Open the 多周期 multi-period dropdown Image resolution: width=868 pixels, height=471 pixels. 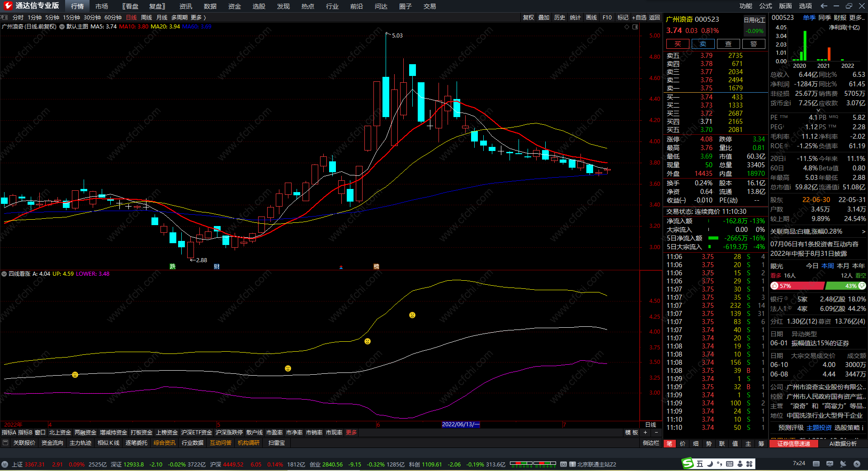coord(179,18)
